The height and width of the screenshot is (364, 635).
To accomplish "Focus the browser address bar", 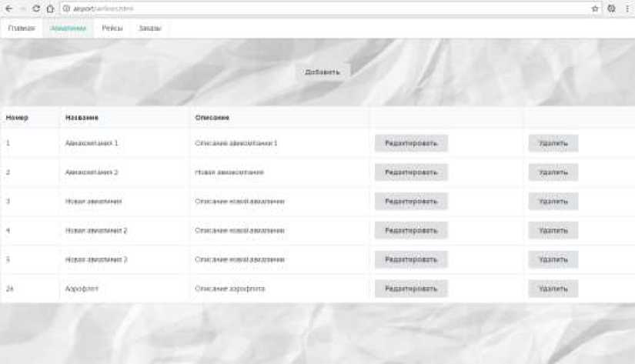I will pyautogui.click(x=330, y=8).
